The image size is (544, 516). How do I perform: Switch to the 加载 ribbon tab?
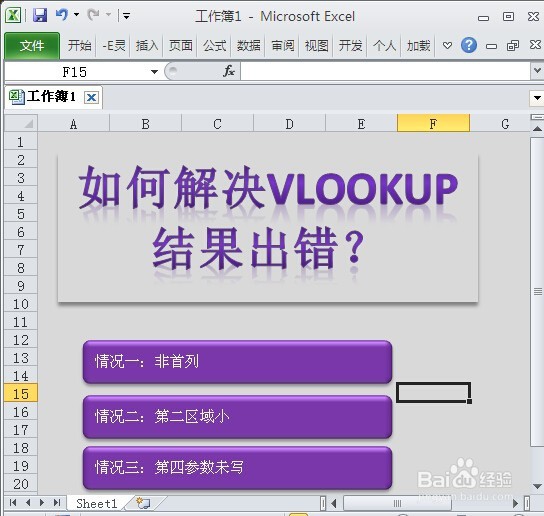click(x=418, y=45)
